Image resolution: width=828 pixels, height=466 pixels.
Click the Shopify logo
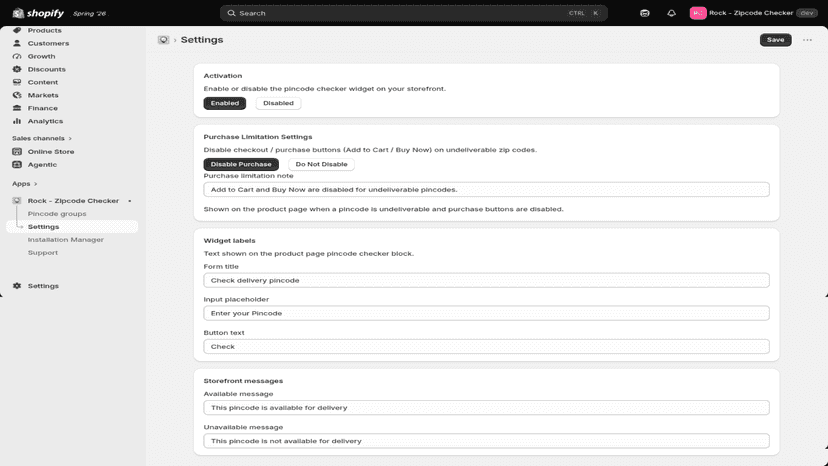(x=38, y=13)
